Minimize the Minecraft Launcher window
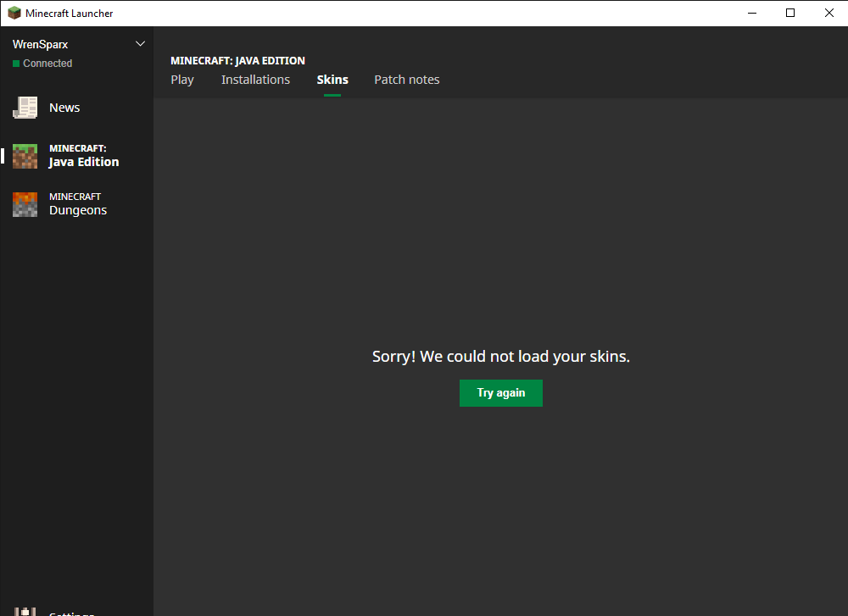This screenshot has height=616, width=848. pos(751,13)
